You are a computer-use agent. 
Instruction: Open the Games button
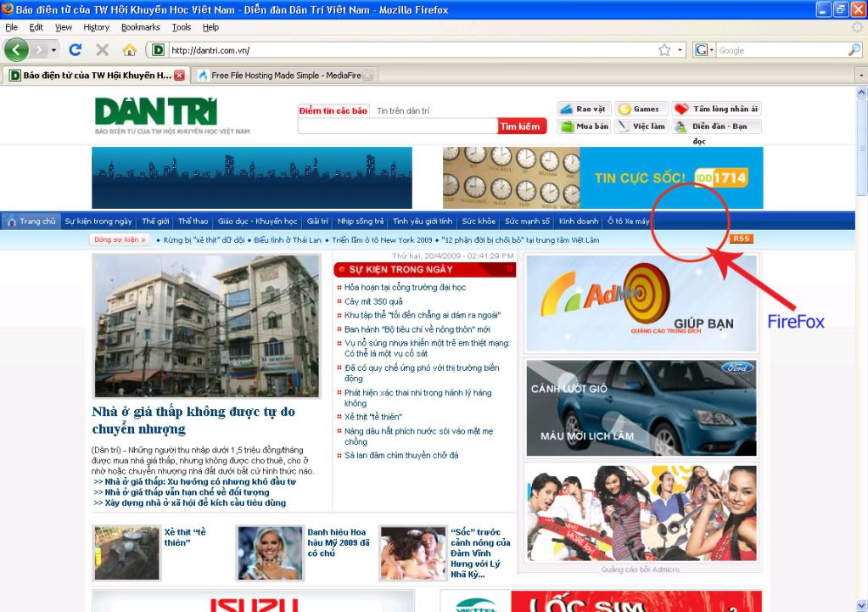641,109
